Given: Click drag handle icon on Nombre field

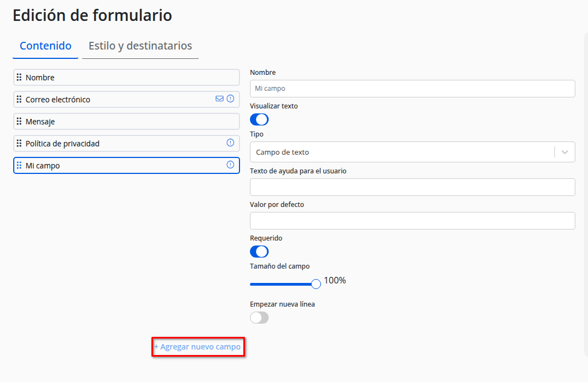Looking at the screenshot, I should 19,78.
